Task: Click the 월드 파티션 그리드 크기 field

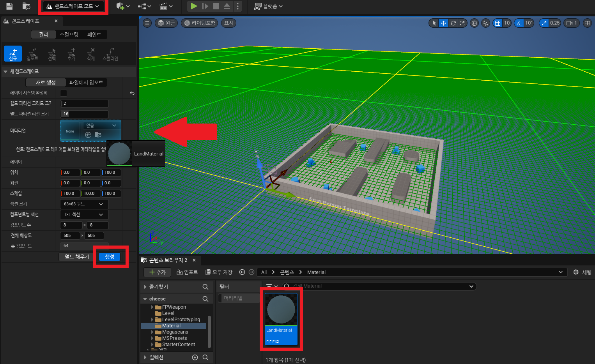Action: click(x=85, y=104)
